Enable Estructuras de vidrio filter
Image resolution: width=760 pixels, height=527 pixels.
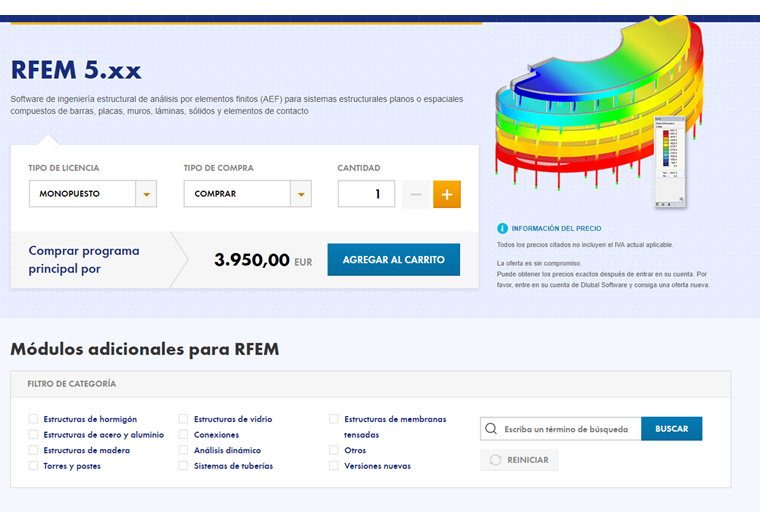pos(183,419)
